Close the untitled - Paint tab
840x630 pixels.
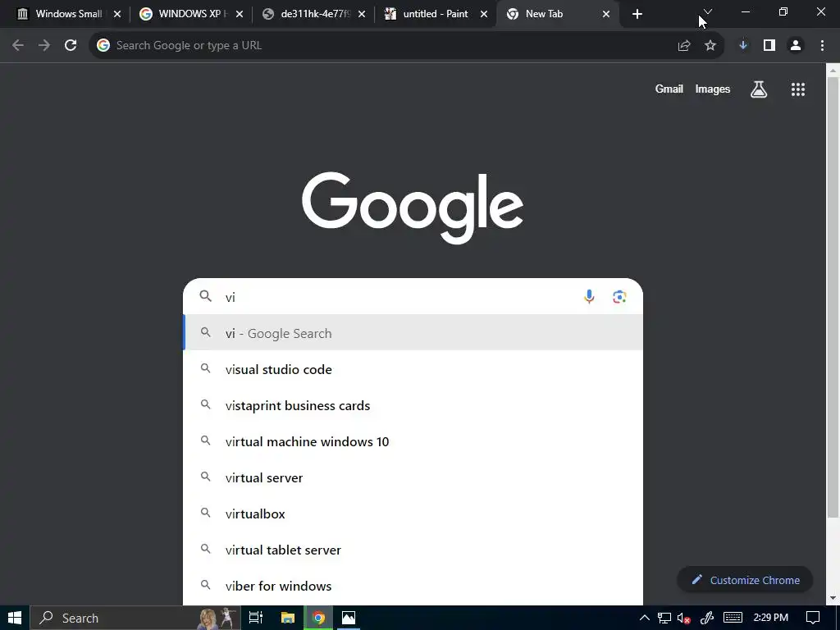[484, 14]
